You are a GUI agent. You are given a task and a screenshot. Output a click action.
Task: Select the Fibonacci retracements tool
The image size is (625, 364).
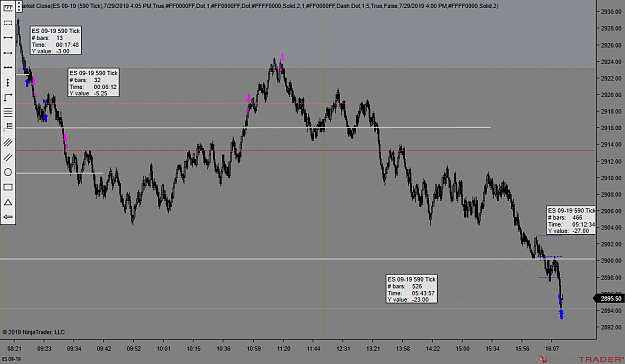pos(8,112)
